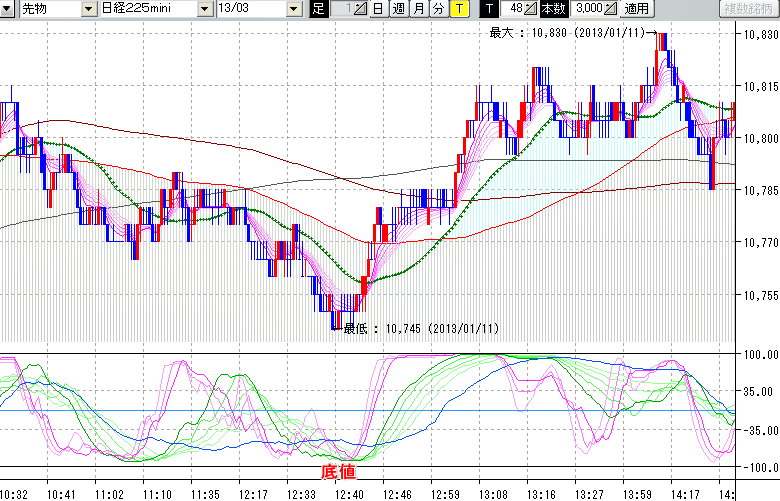Click the 複数銘柄 multiple symbols button
This screenshot has width=780, height=501.
(x=748, y=9)
